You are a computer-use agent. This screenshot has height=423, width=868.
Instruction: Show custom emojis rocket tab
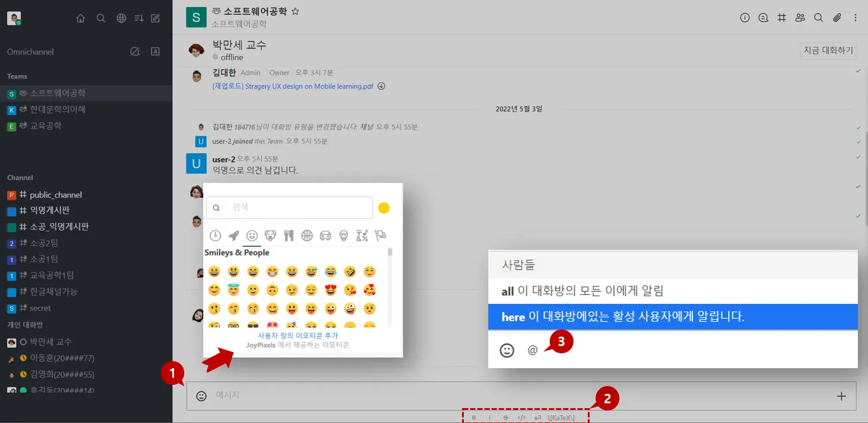(x=234, y=235)
